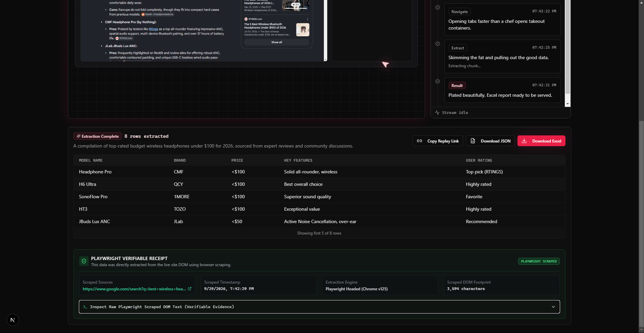Download the Excel report
Image resolution: width=644 pixels, height=333 pixels.
[x=541, y=141]
